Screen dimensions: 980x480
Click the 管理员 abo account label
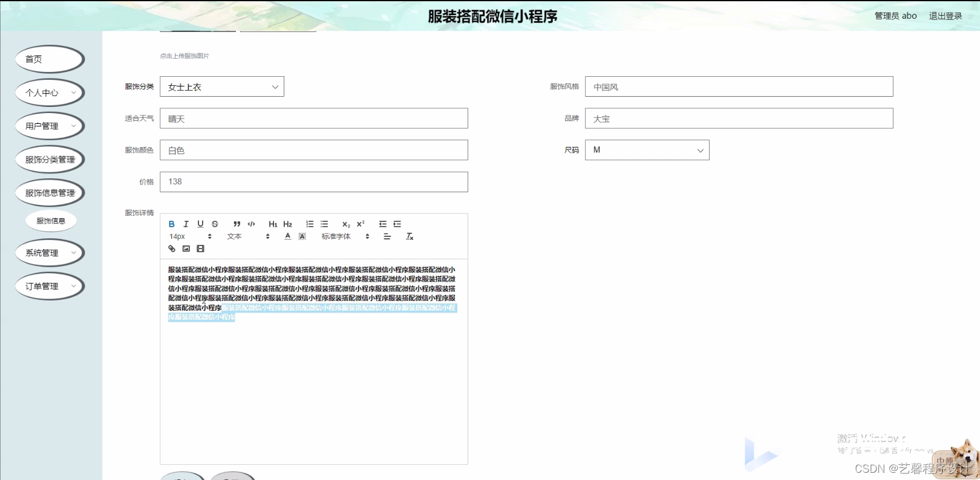click(895, 16)
